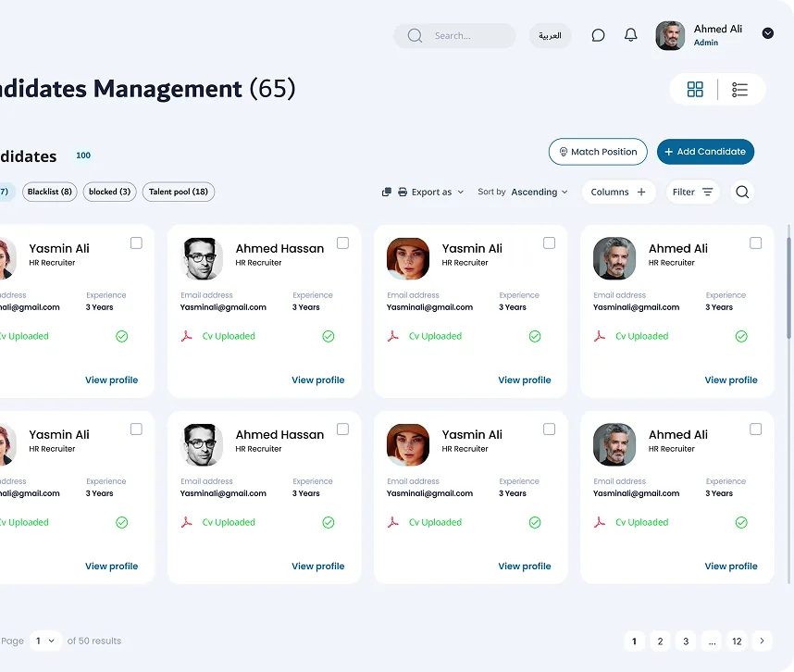This screenshot has width=794, height=672.
Task: Open the round search icon beside Filter
Action: 742,192
